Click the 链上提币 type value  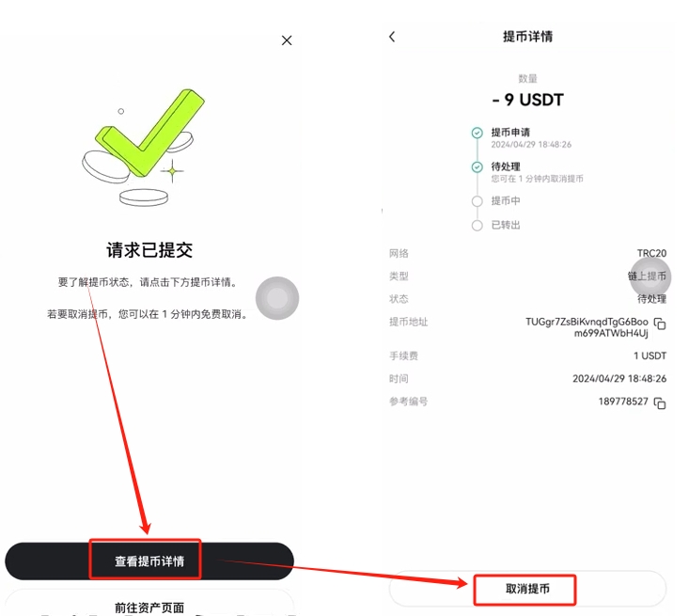[x=647, y=276]
